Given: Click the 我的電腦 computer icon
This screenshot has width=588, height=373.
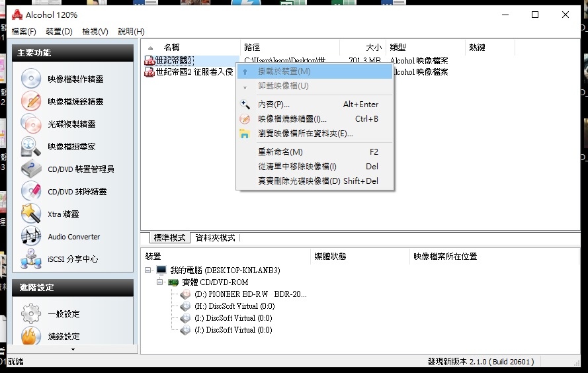Looking at the screenshot, I should pyautogui.click(x=161, y=270).
